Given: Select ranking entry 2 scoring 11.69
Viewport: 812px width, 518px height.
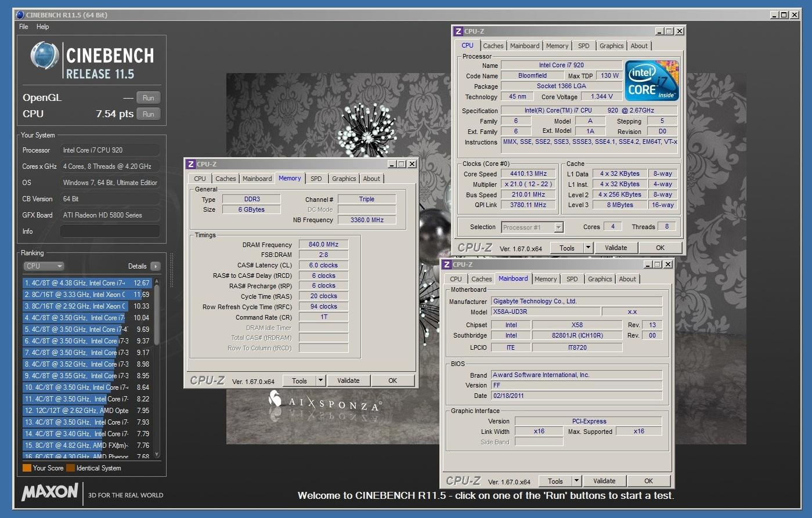Looking at the screenshot, I should 87,295.
